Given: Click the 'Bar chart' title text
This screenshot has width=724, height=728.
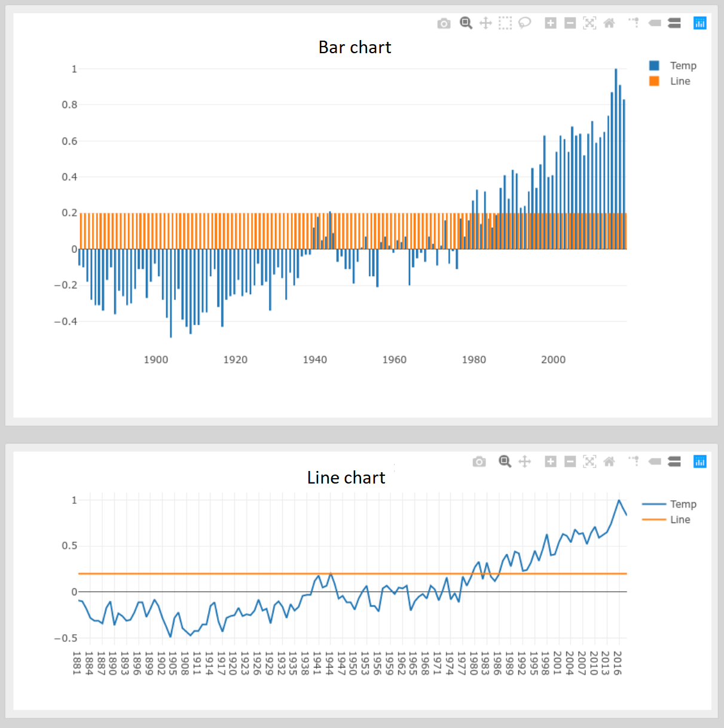Looking at the screenshot, I should pyautogui.click(x=355, y=47).
